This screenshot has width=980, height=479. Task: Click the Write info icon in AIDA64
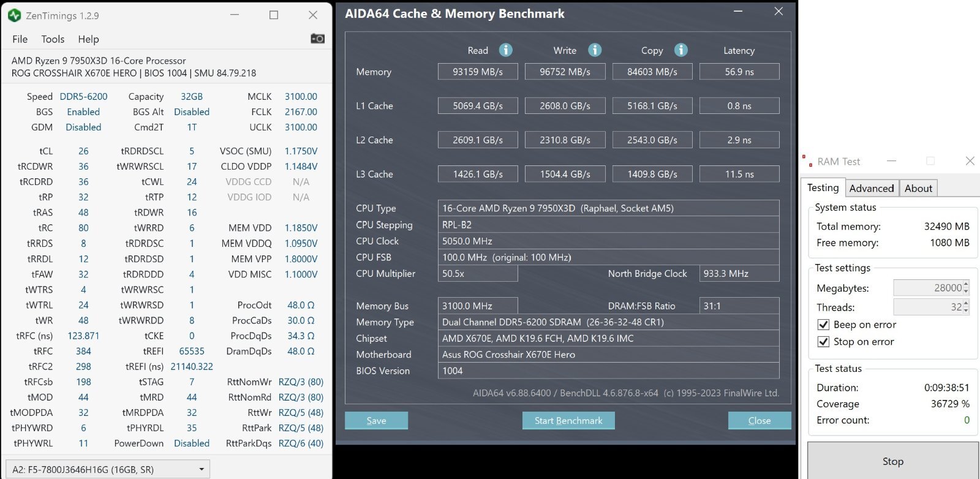pyautogui.click(x=595, y=50)
